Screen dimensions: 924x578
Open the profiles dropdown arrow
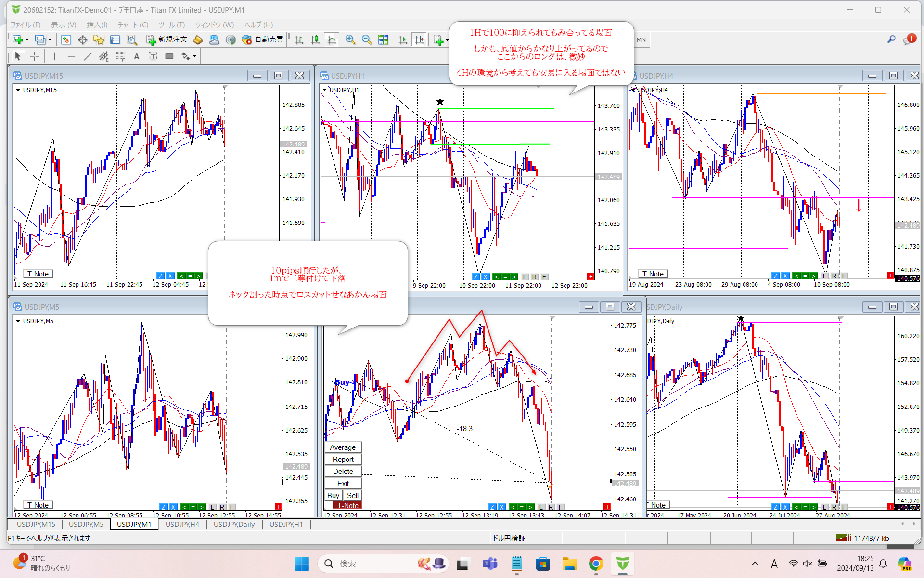pos(50,39)
